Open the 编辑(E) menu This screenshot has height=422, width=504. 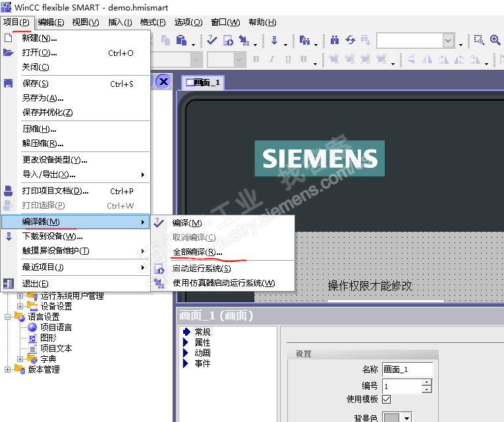tap(51, 22)
